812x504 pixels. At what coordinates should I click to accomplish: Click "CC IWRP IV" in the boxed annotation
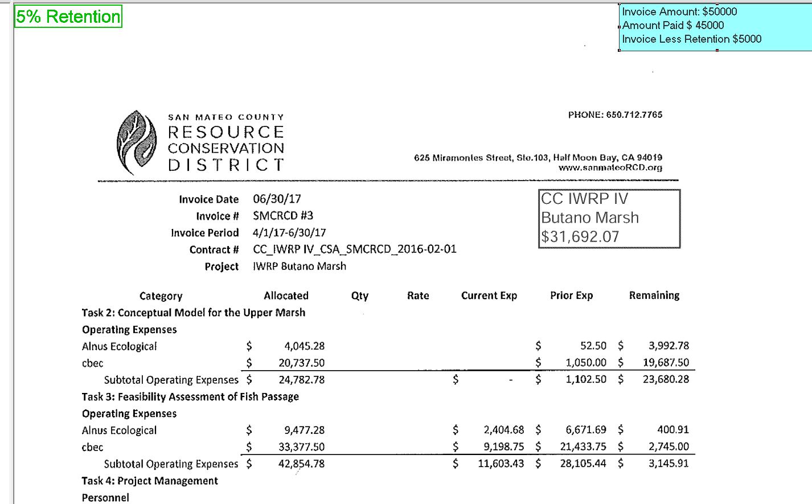[584, 199]
